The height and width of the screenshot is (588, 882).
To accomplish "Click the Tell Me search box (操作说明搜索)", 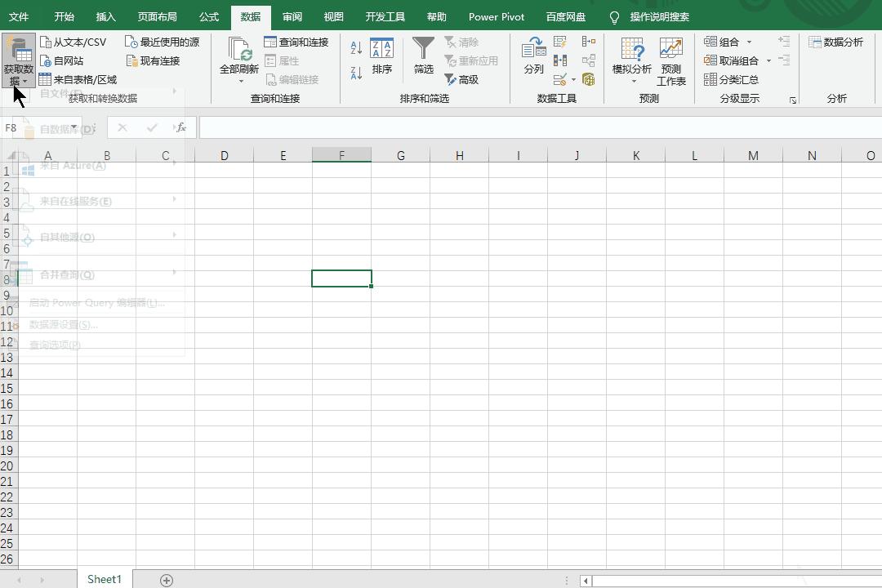I will click(660, 17).
